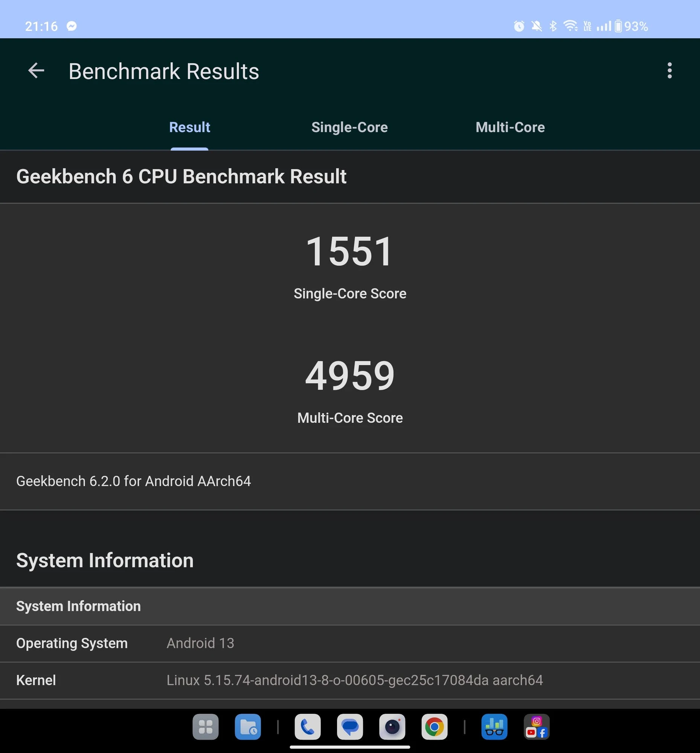Tap the Android 13 operating system value
The width and height of the screenshot is (700, 753).
200,643
